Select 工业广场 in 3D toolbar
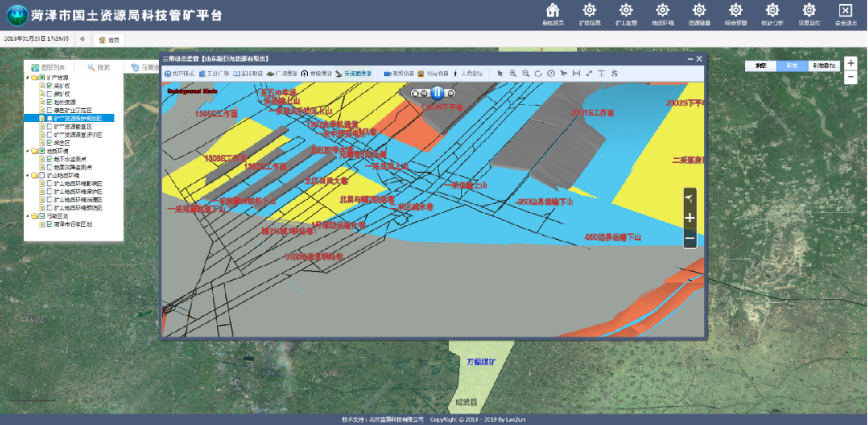This screenshot has height=425, width=868. tap(214, 73)
